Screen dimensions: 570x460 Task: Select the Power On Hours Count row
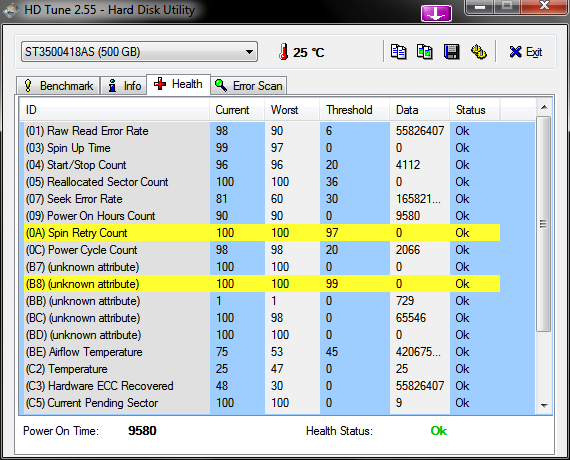click(263, 216)
